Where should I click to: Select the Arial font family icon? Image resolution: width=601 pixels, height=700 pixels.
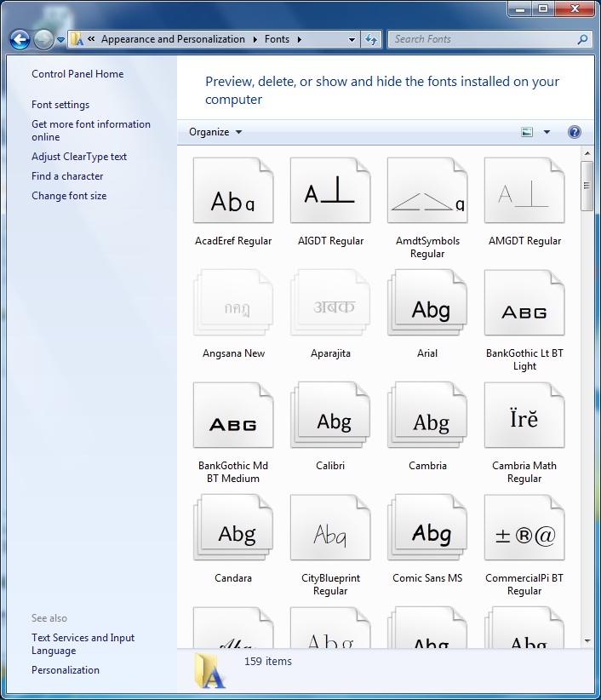click(x=427, y=302)
